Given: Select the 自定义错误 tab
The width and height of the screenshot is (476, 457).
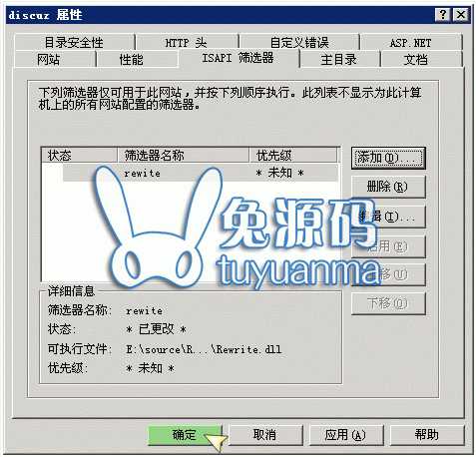Looking at the screenshot, I should click(299, 42).
